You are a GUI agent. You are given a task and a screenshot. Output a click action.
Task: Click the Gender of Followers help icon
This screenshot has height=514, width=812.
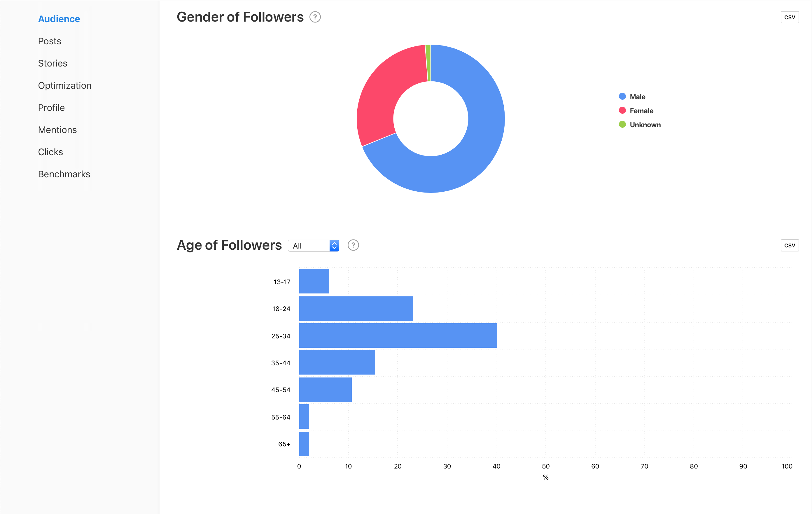(x=314, y=17)
